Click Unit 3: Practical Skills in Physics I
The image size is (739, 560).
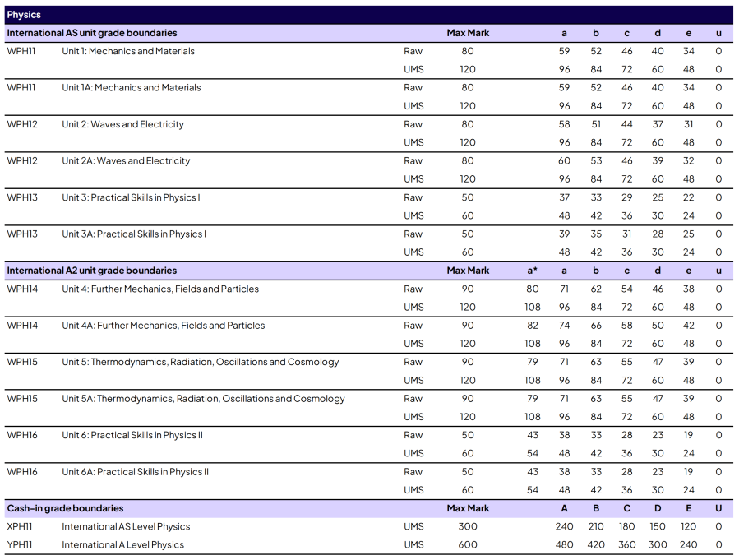coord(131,197)
